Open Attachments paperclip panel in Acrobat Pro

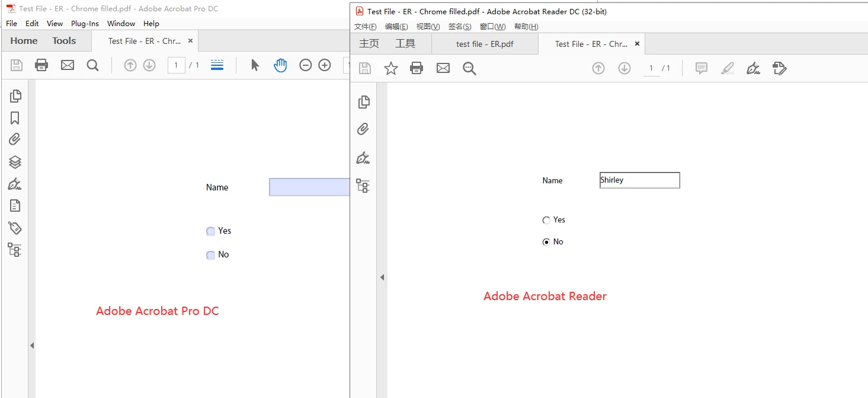15,139
